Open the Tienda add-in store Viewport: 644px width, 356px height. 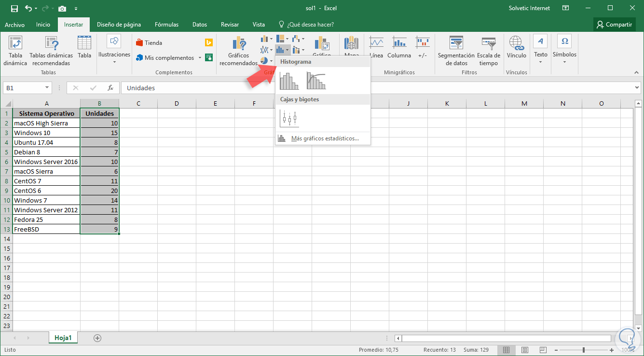[x=150, y=42]
